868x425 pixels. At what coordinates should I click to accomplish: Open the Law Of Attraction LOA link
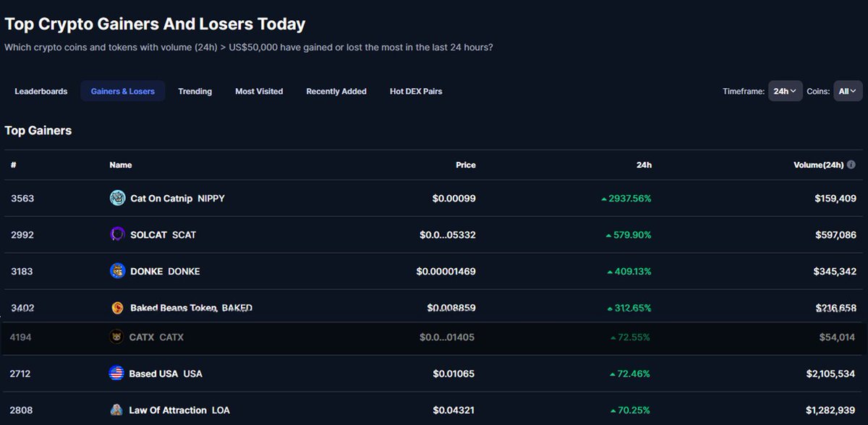coord(179,410)
